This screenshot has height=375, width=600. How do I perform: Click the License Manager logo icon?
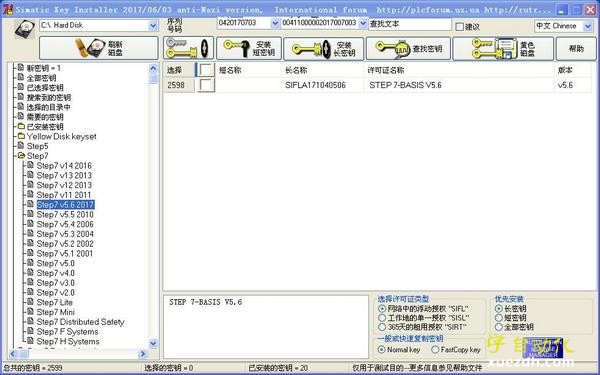543,348
